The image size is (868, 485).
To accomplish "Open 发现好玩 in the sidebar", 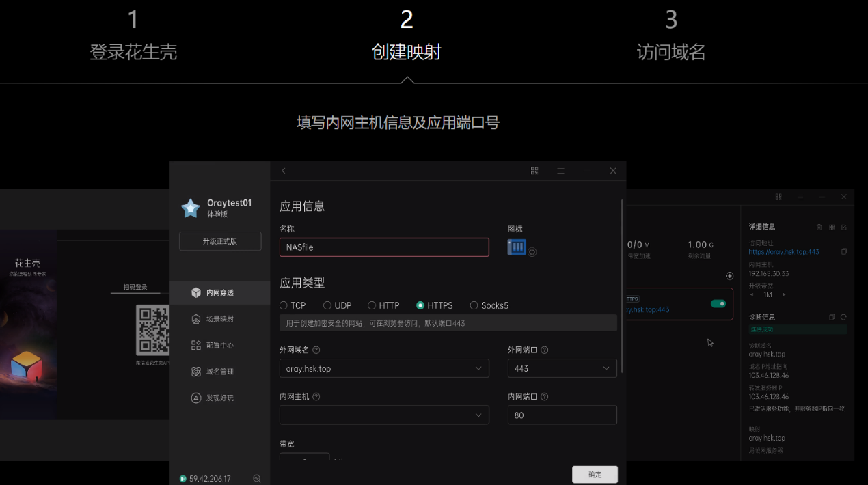I will [x=220, y=398].
